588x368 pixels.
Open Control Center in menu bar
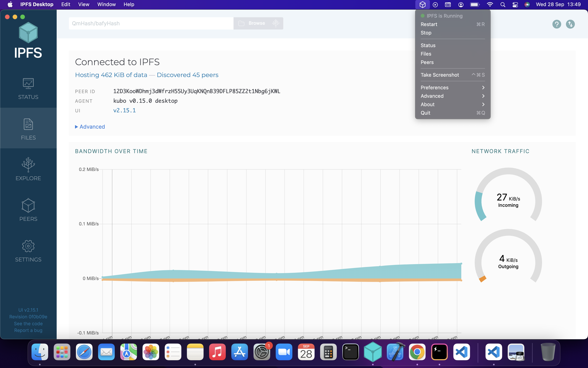pyautogui.click(x=515, y=5)
